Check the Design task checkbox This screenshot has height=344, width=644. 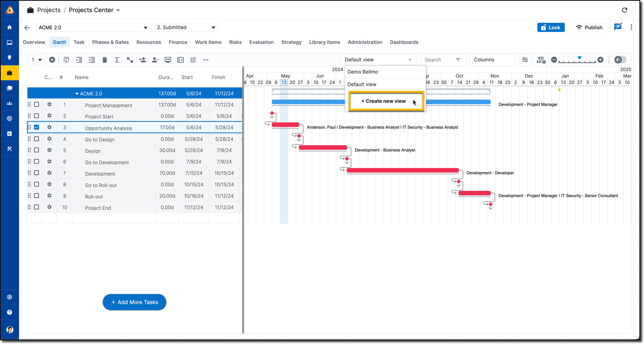[37, 150]
